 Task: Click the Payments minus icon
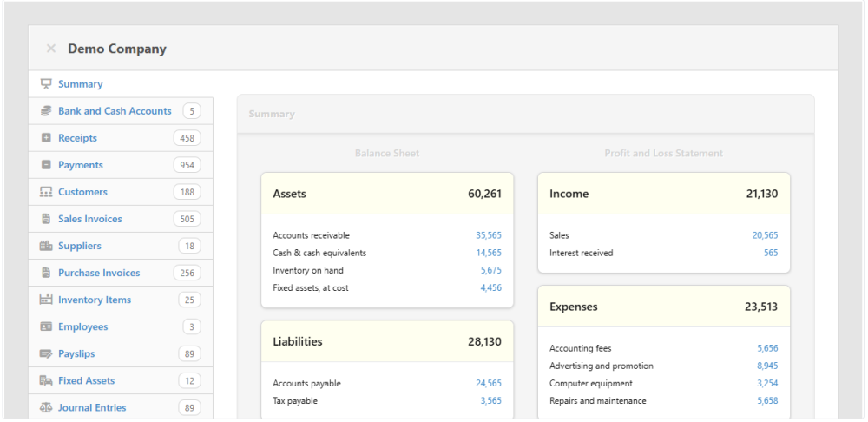pyautogui.click(x=46, y=165)
